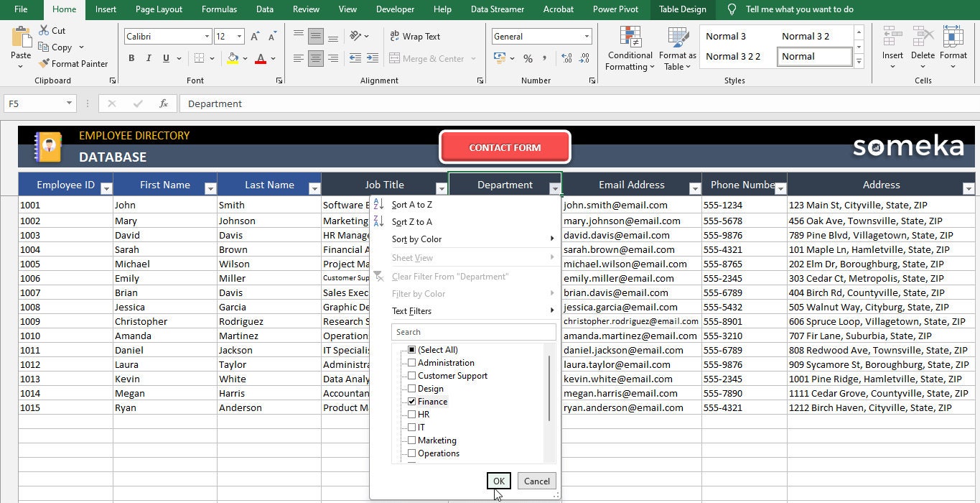Expand the General number format dropdown
Image resolution: width=980 pixels, height=503 pixels.
coord(587,36)
